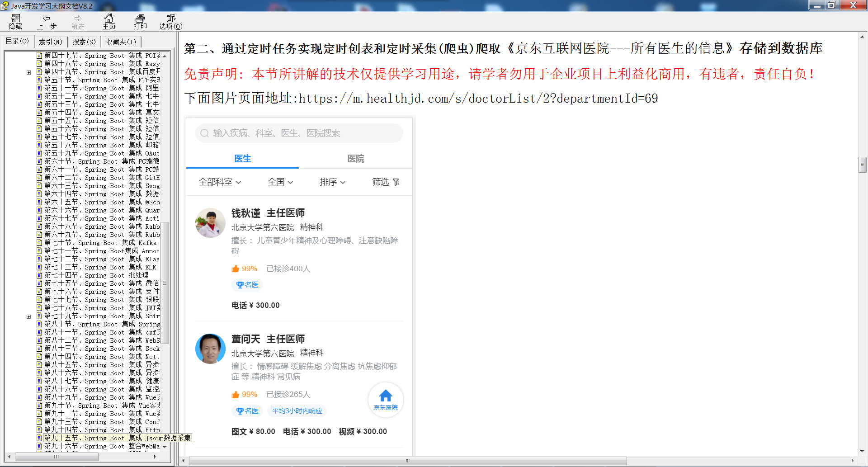Open topic 第七十节 Spring Boot 集成 Kafka
This screenshot has width=868, height=467.
100,243
